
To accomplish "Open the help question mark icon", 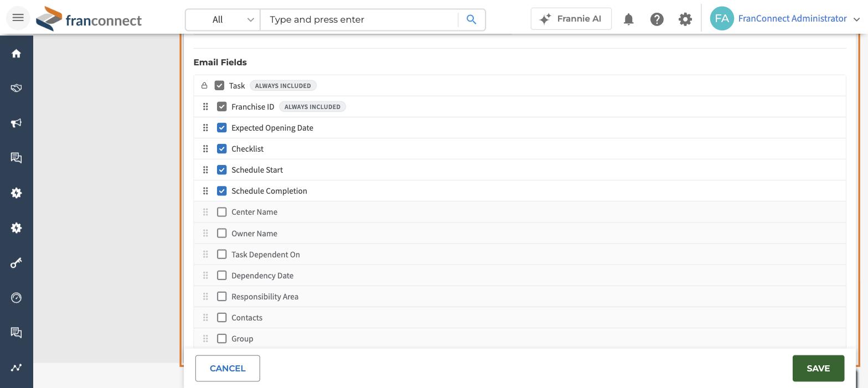I will pos(657,19).
